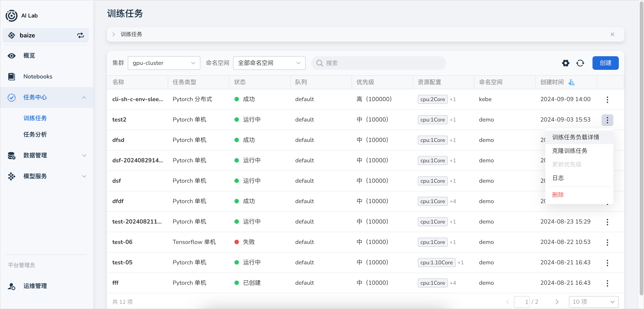Viewport: 644px width, 309px height.
Task: Refresh the training task list
Action: (x=580, y=63)
